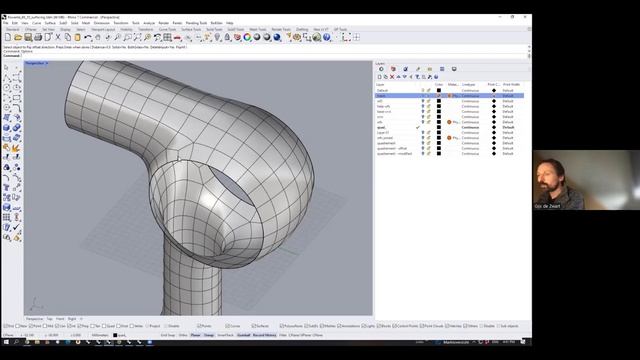Click Move layer up triangle icon
Screen dimensions: 640x360
(398, 77)
